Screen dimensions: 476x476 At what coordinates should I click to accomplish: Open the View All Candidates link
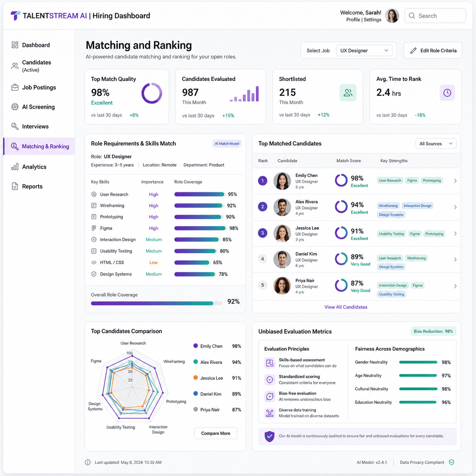(x=346, y=307)
